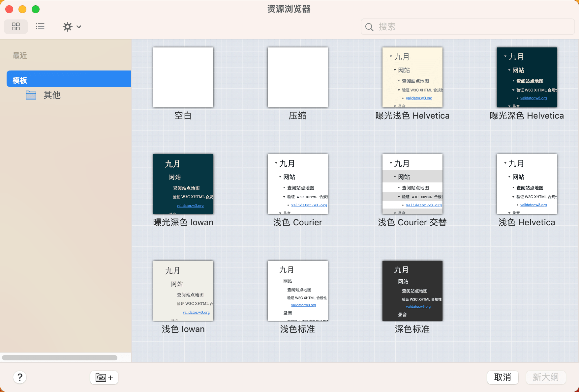This screenshot has height=392, width=579.
Task: Click the 浅色标准 label
Action: (x=298, y=329)
